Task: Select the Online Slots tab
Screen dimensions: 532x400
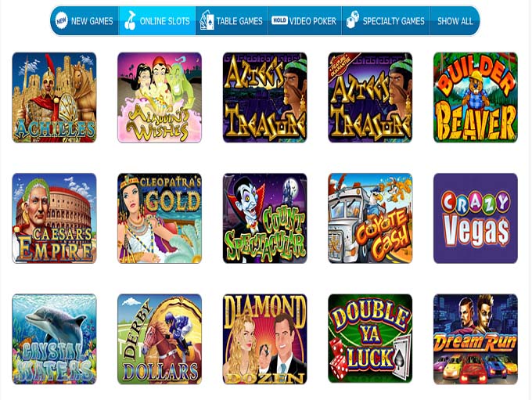Action: click(157, 20)
